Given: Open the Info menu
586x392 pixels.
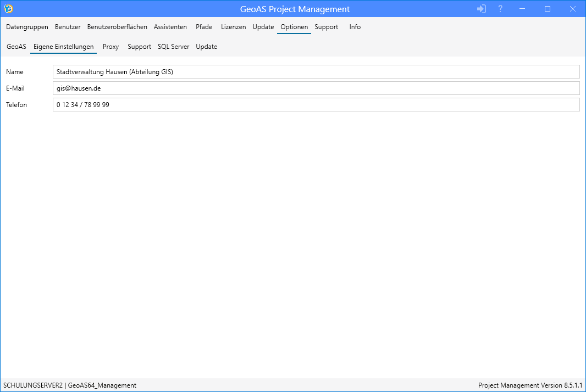Looking at the screenshot, I should pyautogui.click(x=355, y=27).
